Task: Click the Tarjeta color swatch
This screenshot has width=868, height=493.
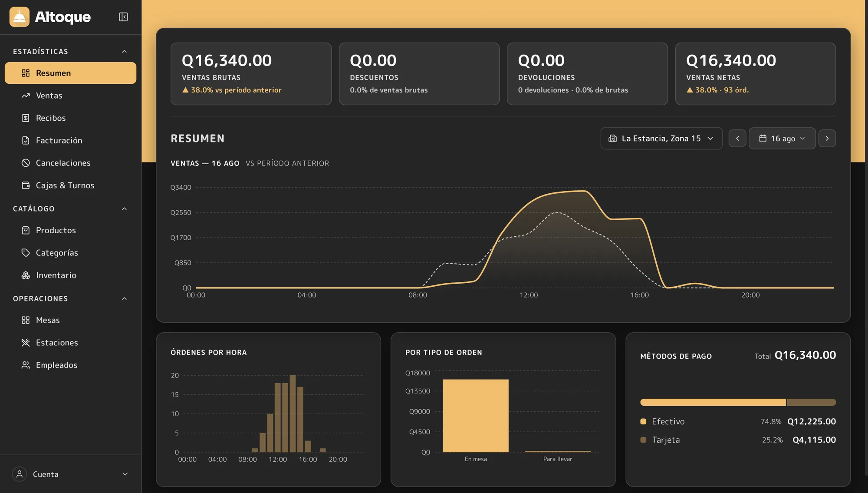Action: click(643, 440)
